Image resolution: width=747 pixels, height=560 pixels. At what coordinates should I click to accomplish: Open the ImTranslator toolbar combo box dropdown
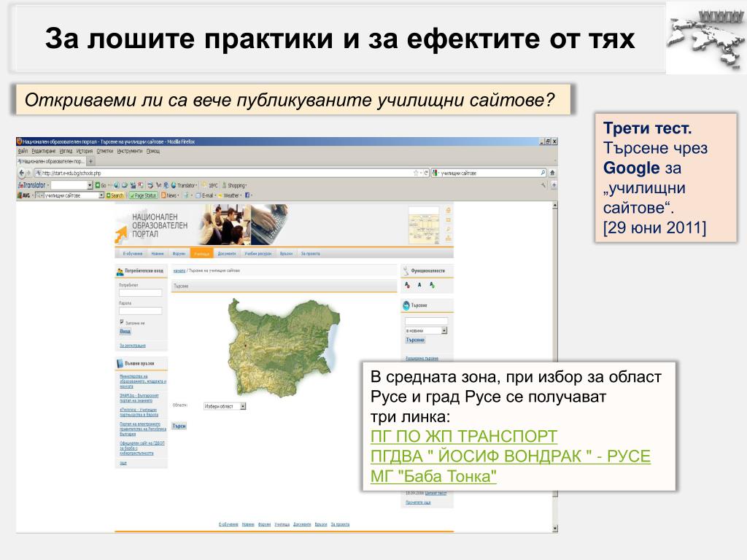(x=90, y=185)
